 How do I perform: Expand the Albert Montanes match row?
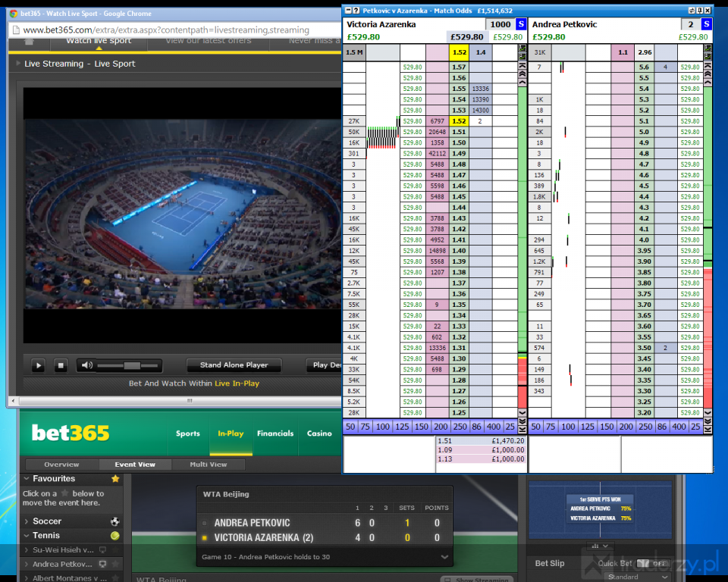(x=27, y=578)
